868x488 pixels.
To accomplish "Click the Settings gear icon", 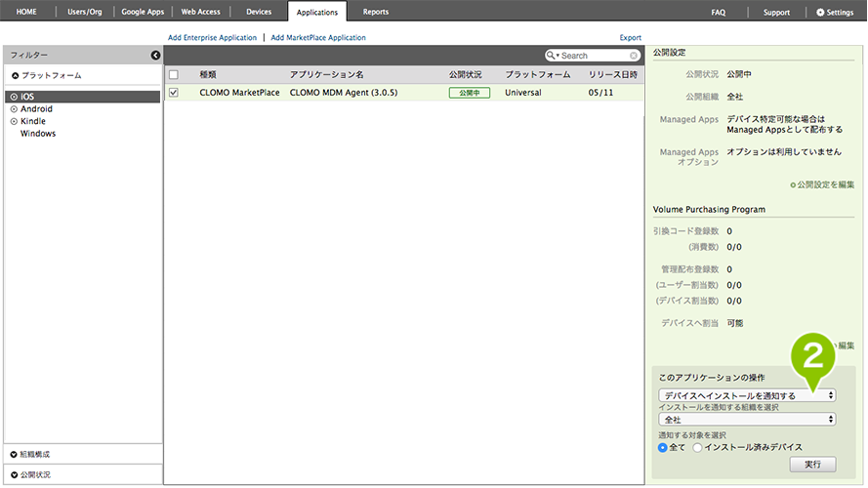I will point(820,13).
